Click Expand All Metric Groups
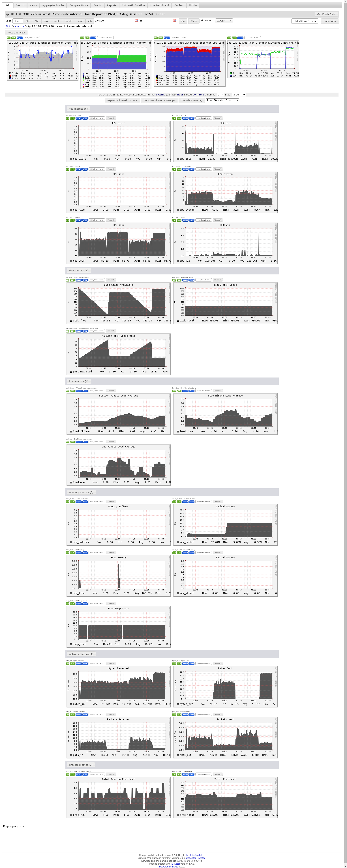 pos(122,100)
